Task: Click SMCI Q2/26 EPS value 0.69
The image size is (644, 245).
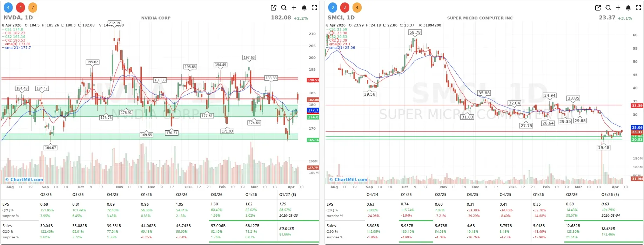Action: (x=570, y=204)
